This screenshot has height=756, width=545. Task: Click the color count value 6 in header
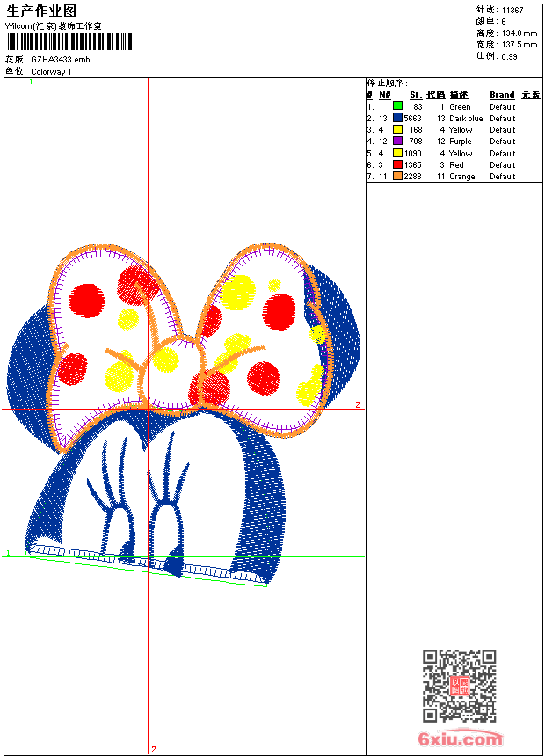[504, 22]
